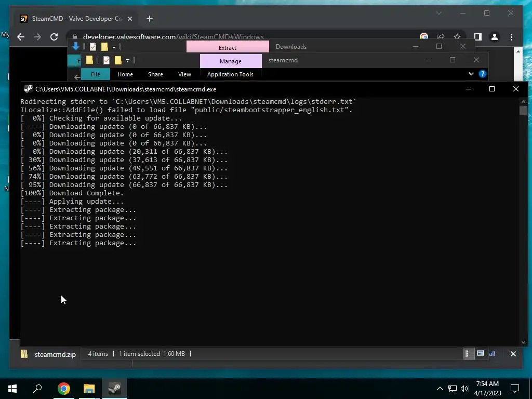This screenshot has height=399, width=532.
Task: Open Chrome side panel icon
Action: pos(478,37)
